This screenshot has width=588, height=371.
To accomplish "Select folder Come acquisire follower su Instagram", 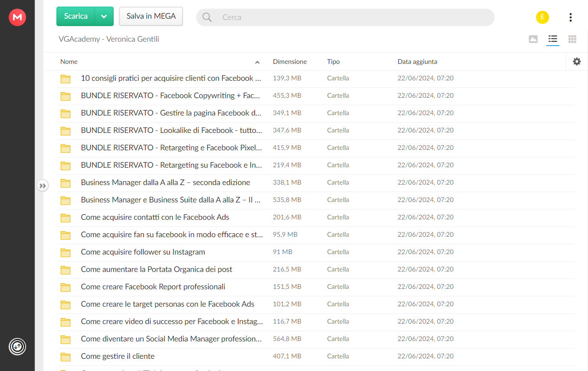I will 316,252.
